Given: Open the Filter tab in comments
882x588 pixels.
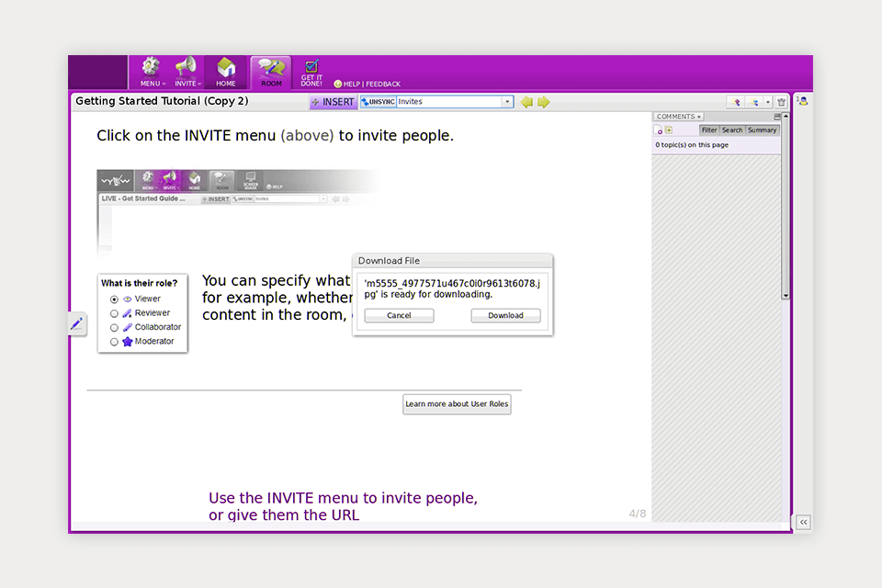Looking at the screenshot, I should [x=708, y=130].
